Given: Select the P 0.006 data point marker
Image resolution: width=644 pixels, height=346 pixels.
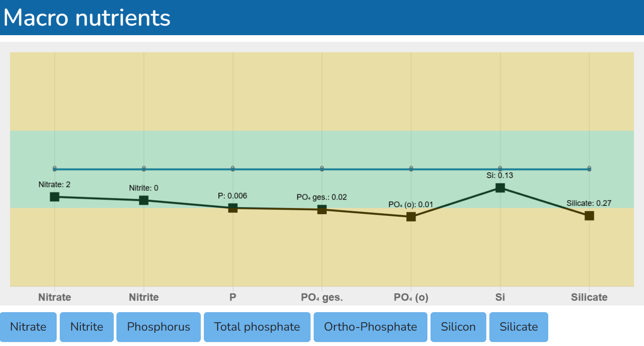Looking at the screenshot, I should point(233,208).
